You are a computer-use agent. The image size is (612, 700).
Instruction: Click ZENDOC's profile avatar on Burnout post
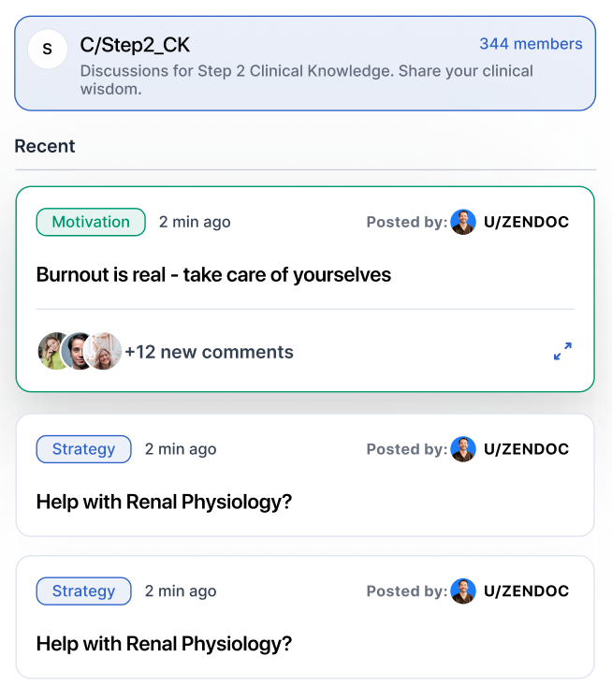click(463, 222)
